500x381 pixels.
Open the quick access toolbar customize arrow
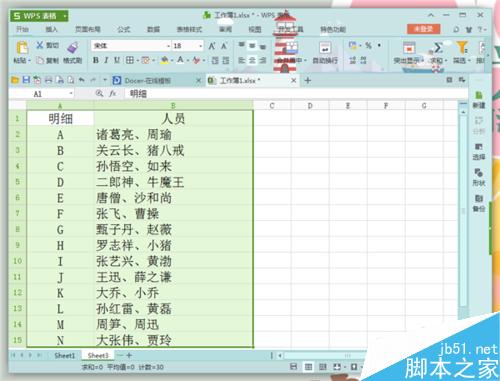(105, 80)
